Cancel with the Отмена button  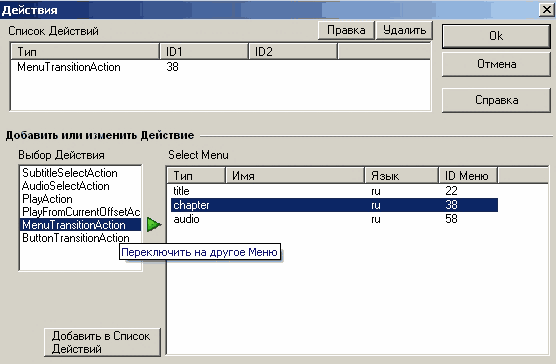496,64
